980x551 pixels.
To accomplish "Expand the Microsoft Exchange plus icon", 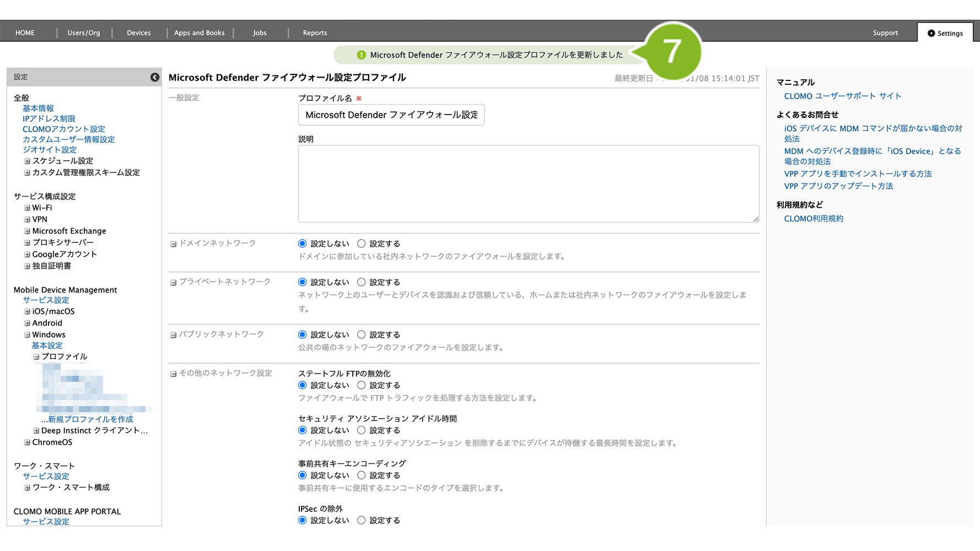I will [x=27, y=231].
